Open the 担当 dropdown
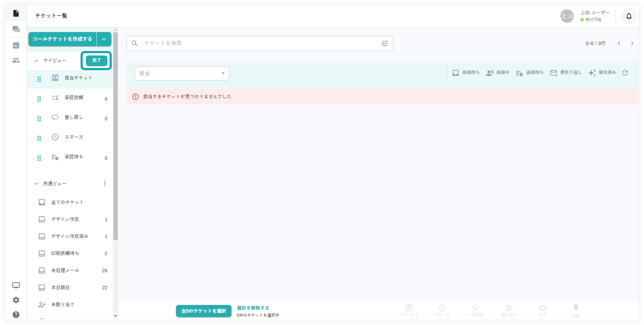The height and width of the screenshot is (325, 644). (182, 73)
